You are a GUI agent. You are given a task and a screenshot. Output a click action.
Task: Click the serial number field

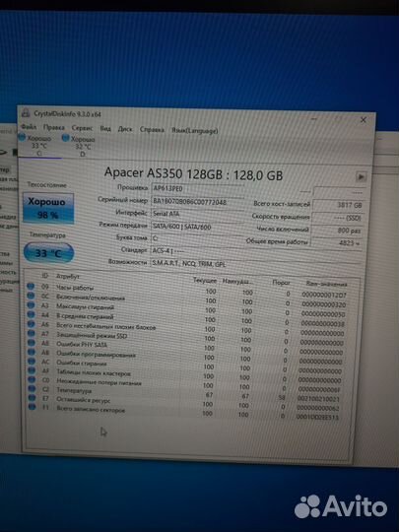pyautogui.click(x=197, y=202)
